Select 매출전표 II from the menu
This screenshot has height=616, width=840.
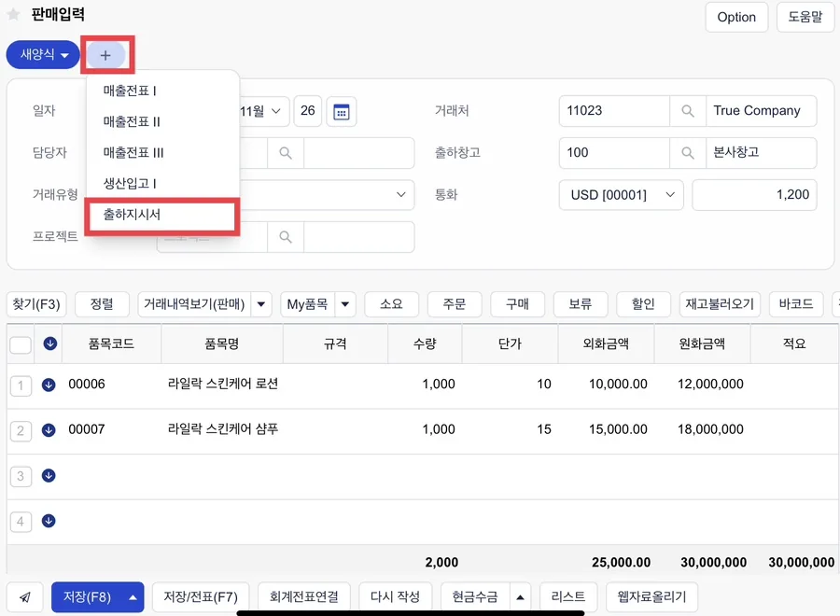[132, 122]
